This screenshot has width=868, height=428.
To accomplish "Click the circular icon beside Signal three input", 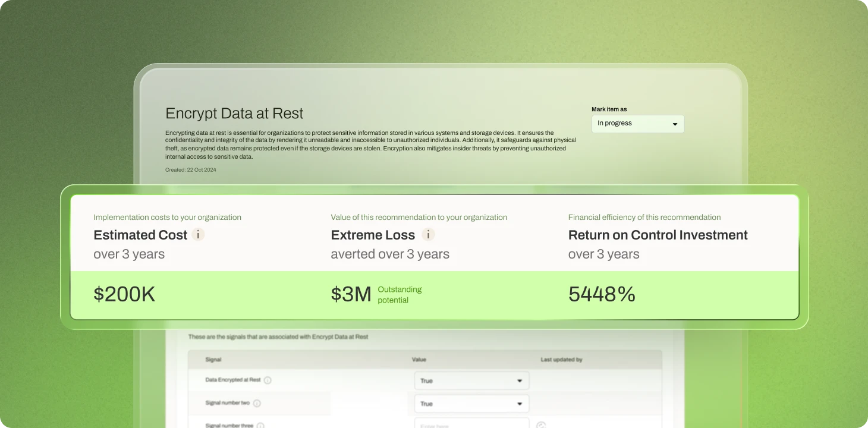I will point(540,425).
